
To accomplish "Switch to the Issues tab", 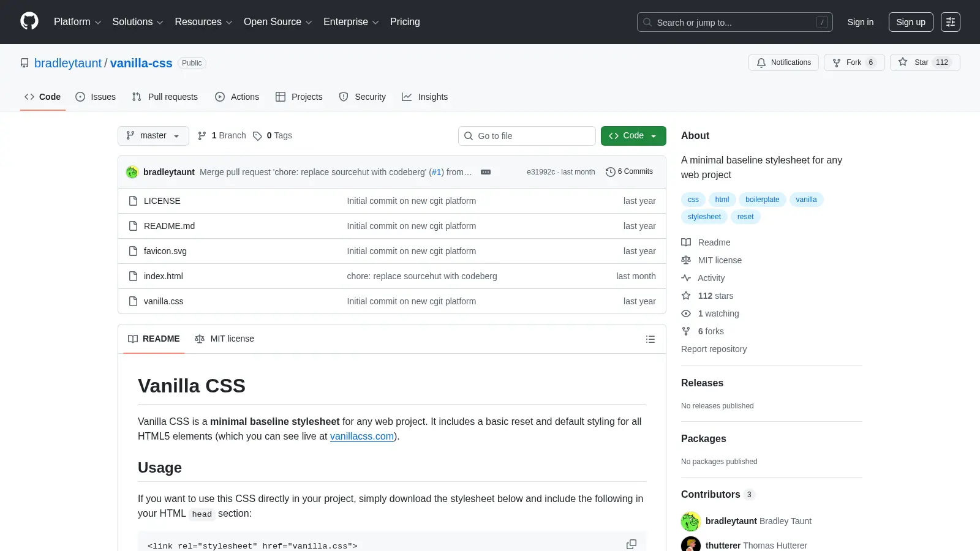I will 96,97.
